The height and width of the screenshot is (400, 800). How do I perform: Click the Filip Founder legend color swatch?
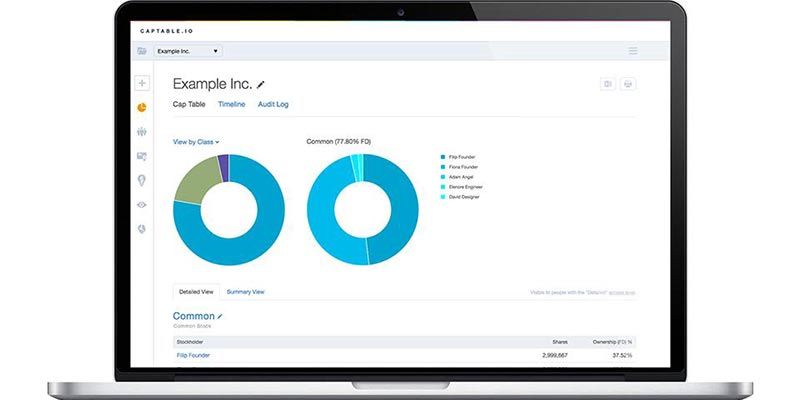442,156
